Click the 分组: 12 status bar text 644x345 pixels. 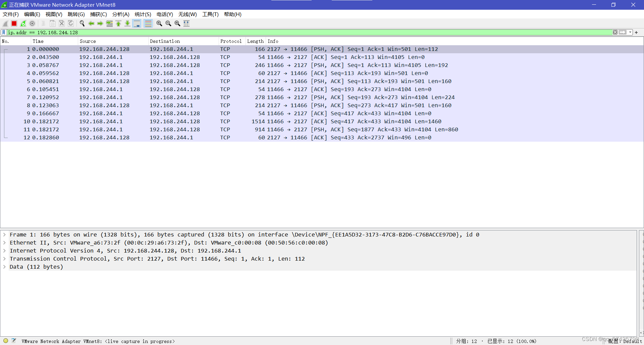click(x=467, y=341)
